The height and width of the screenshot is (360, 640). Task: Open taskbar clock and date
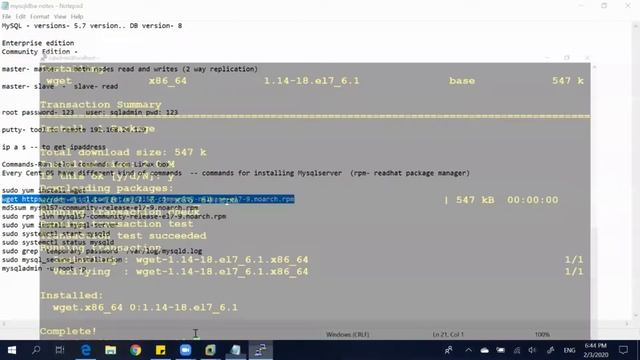tap(596, 350)
